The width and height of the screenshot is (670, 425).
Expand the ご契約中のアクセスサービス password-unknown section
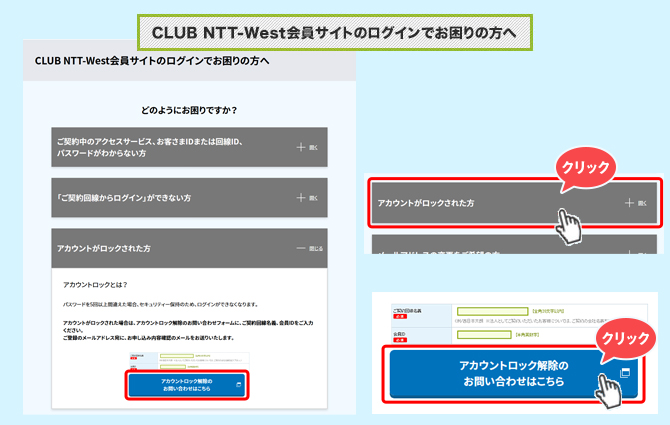[189, 147]
